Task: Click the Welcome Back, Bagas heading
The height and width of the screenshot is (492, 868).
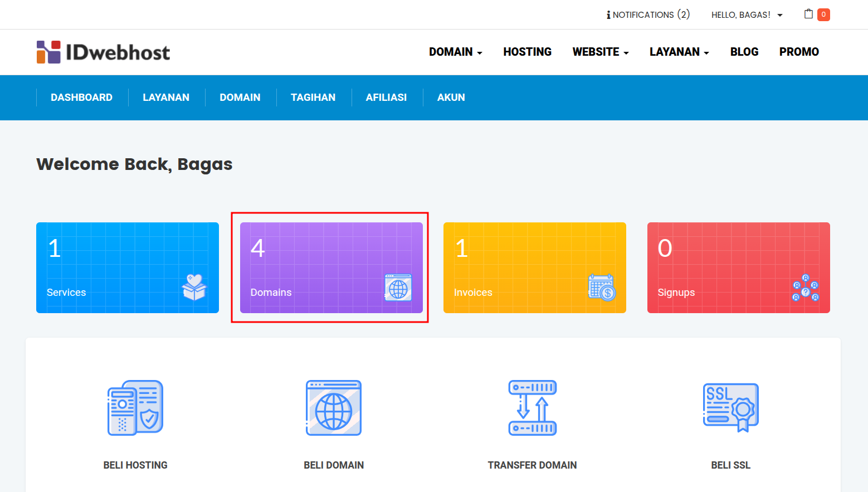Action: tap(134, 164)
